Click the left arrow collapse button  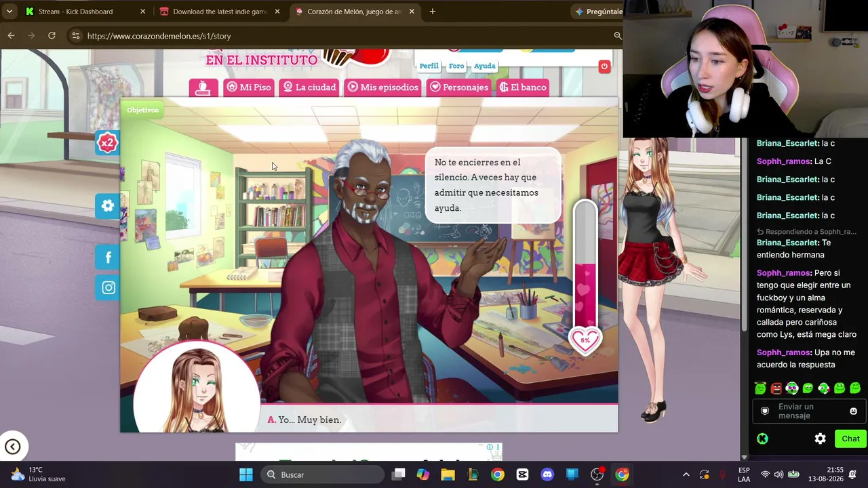click(12, 447)
